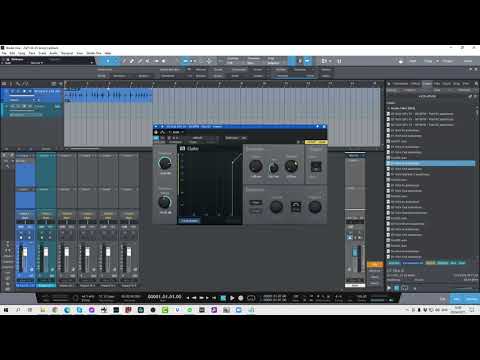Click the Play button in the transport
This screenshot has width=480, height=360.
232,298
